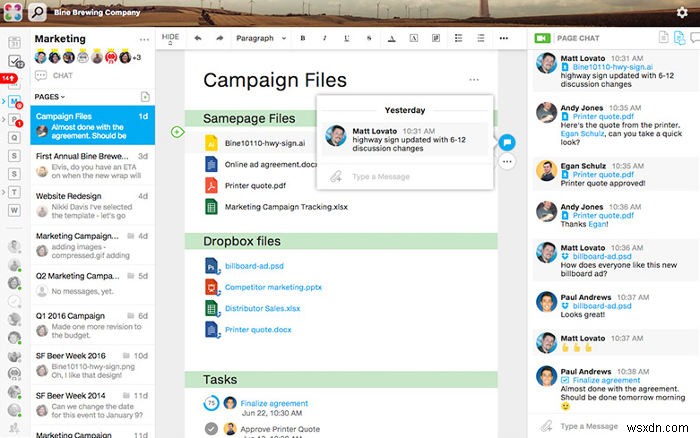Open the tasks checkmark sidebar icon
Image resolution: width=700 pixels, height=438 pixels.
point(15,61)
